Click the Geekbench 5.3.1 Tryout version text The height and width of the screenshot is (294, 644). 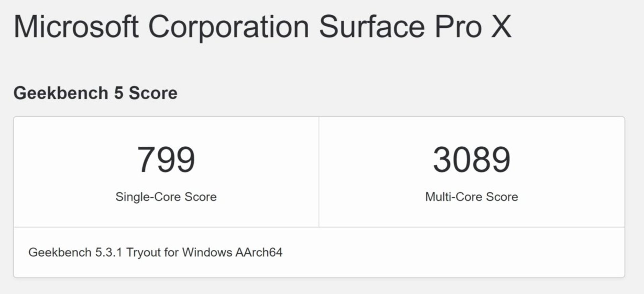tap(155, 252)
